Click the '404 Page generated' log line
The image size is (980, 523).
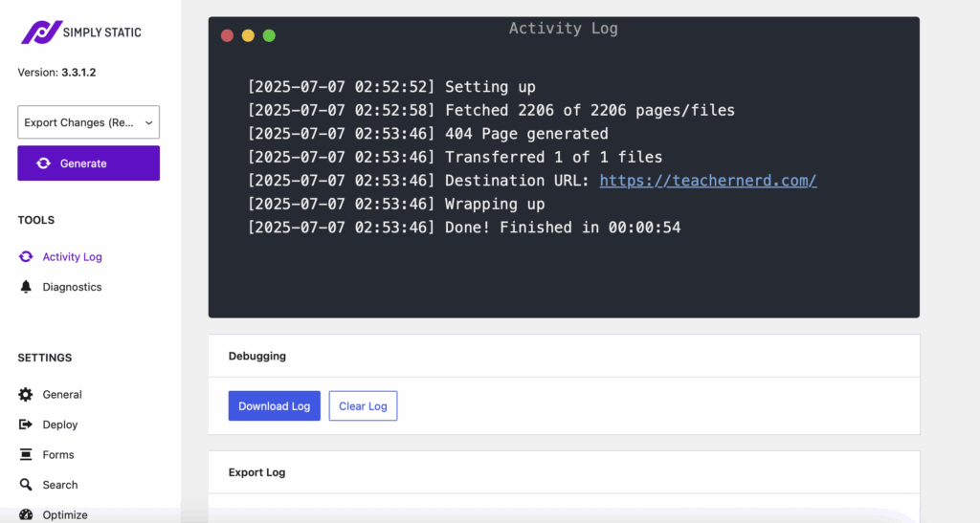pos(428,134)
